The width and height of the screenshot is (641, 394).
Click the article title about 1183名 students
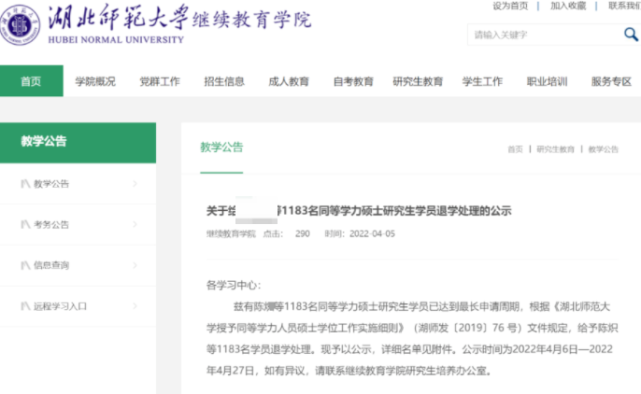click(x=359, y=211)
